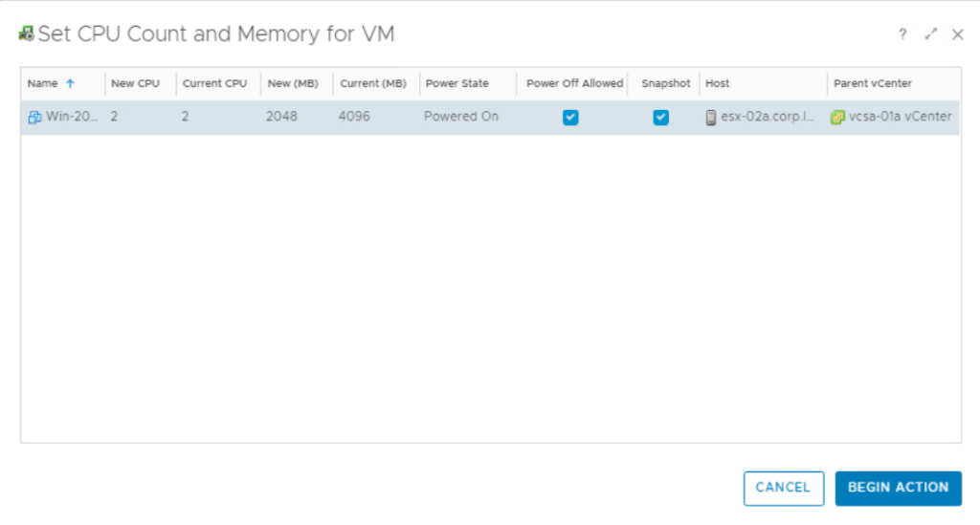Uncheck the Power Off Allowed checkbox
The image size is (980, 525).
point(570,118)
